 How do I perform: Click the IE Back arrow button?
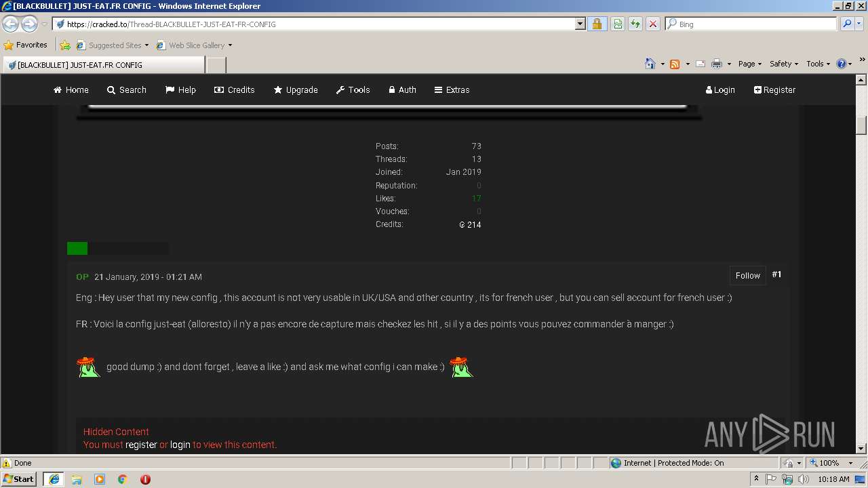click(x=10, y=24)
